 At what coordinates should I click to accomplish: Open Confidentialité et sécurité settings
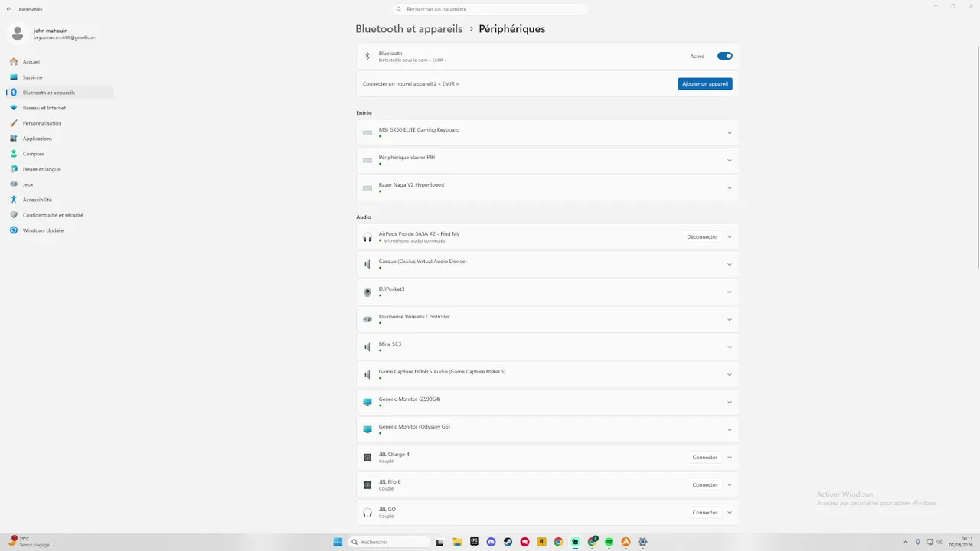tap(60, 215)
